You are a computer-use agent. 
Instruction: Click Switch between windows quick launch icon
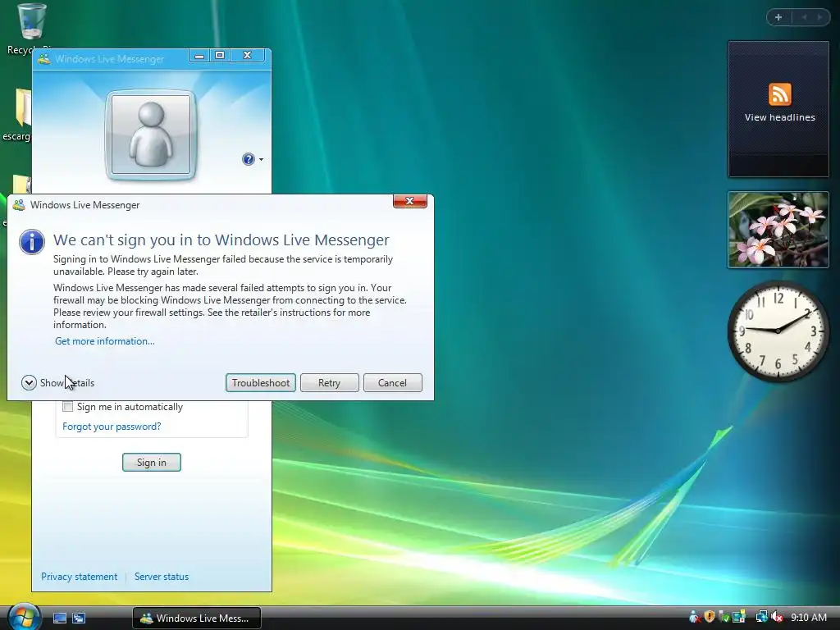(x=79, y=619)
